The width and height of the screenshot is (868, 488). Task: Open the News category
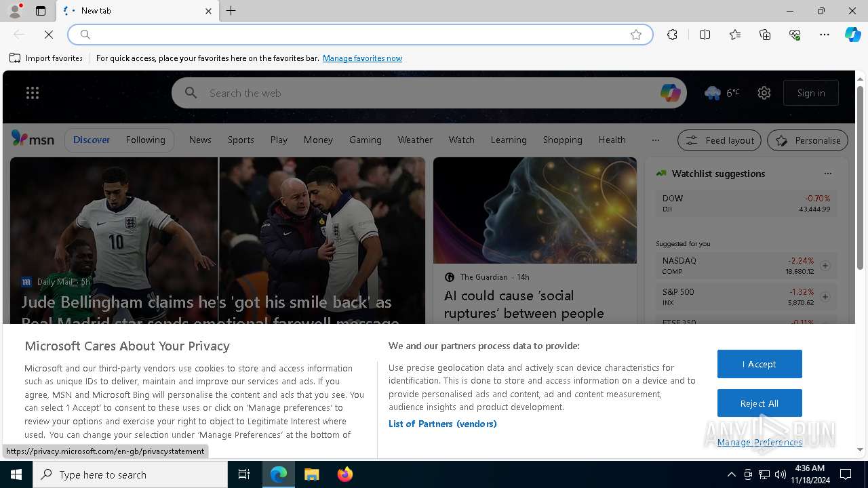coord(200,140)
